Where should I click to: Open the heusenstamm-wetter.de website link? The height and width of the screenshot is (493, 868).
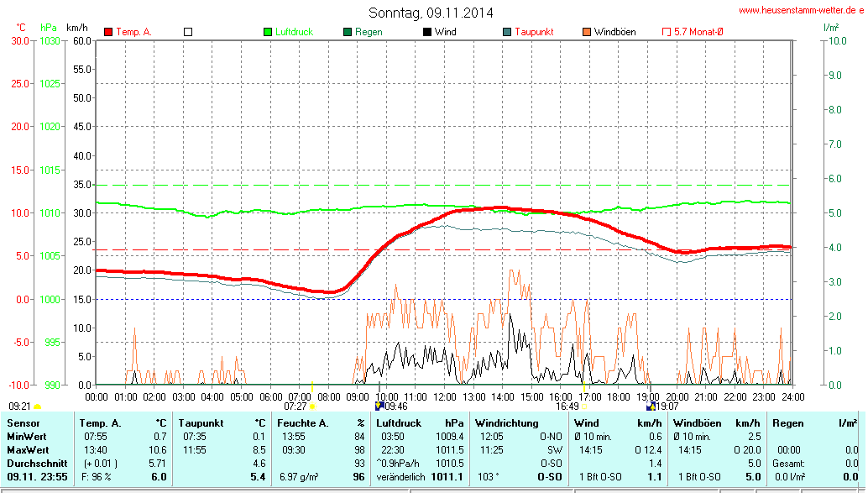800,11
